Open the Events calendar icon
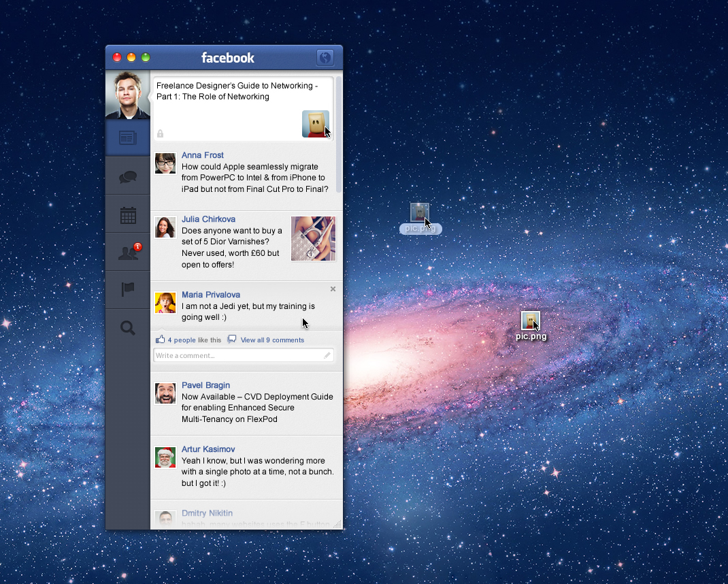This screenshot has width=728, height=584. [x=128, y=215]
